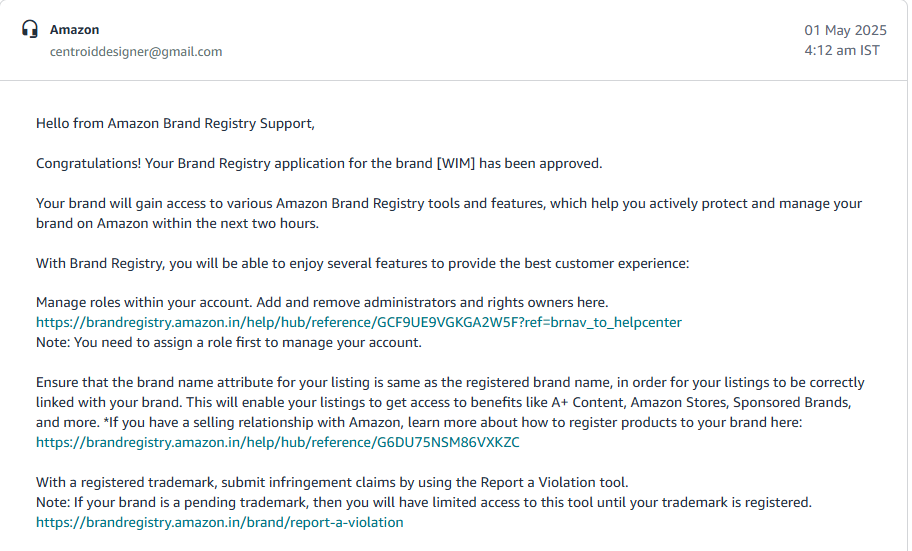
Task: Open the report-a-violation link
Action: coord(219,522)
